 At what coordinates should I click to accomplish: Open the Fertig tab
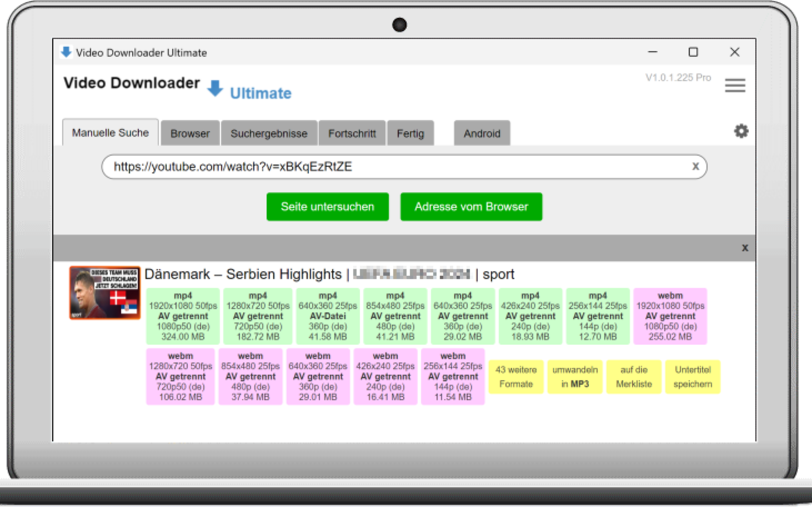pyautogui.click(x=410, y=133)
